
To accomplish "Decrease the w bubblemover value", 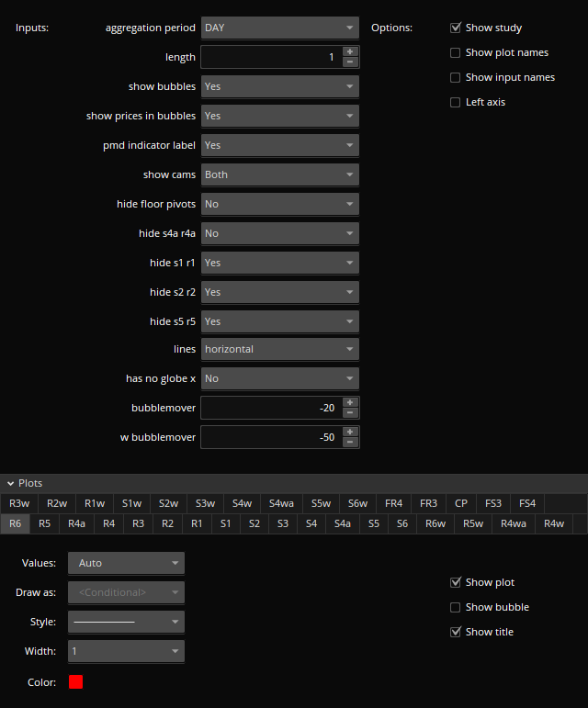I will click(x=350, y=443).
